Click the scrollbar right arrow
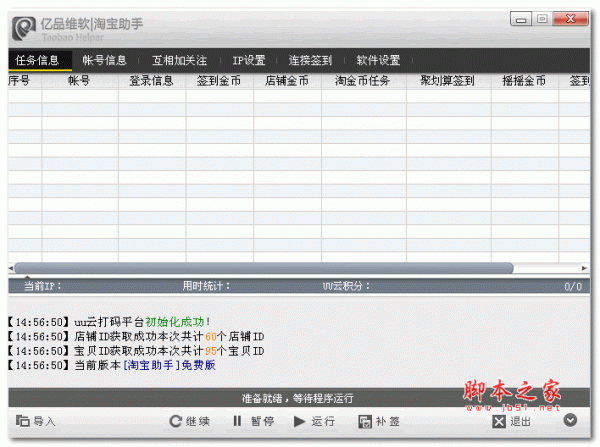This screenshot has height=447, width=600. coord(584,268)
